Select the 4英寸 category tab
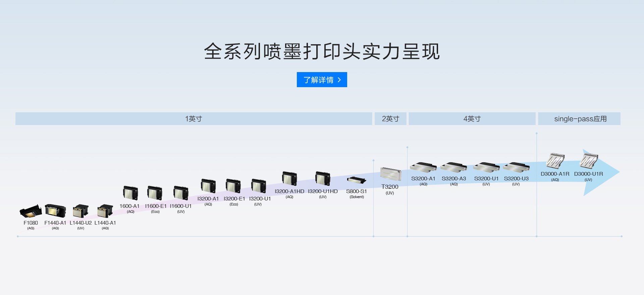644x295 pixels. 472,119
